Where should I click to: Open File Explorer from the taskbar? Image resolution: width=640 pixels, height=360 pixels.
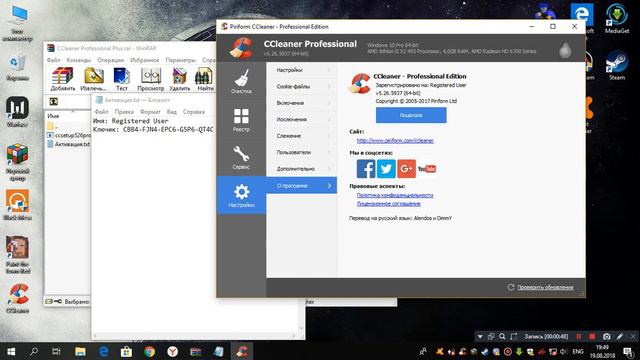point(80,351)
